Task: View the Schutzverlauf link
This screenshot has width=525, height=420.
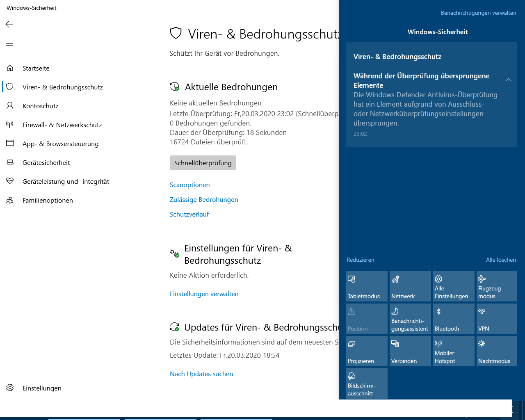Action: [x=189, y=215]
